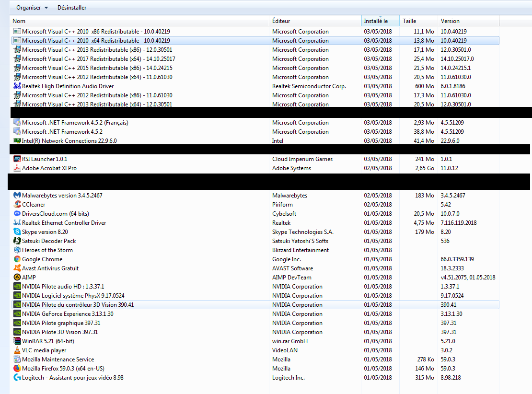
Task: Click the NVIDIA GeForce Experience icon
Action: [17, 313]
